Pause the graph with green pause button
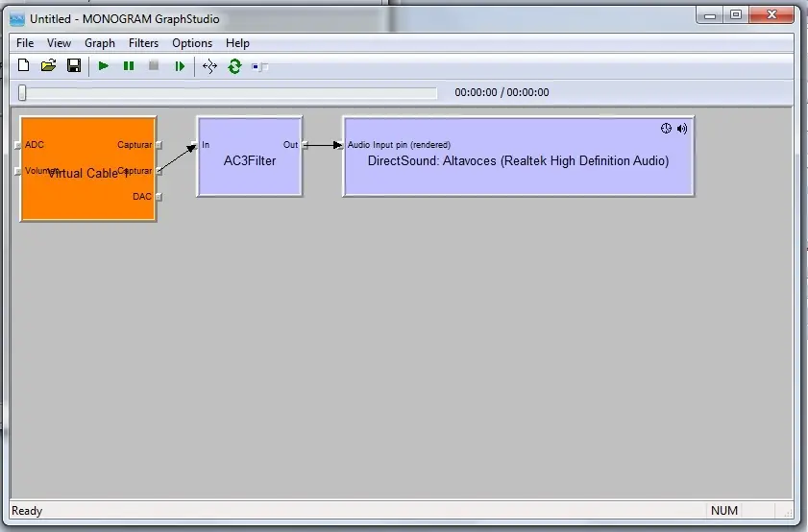The width and height of the screenshot is (808, 532). pyautogui.click(x=129, y=66)
